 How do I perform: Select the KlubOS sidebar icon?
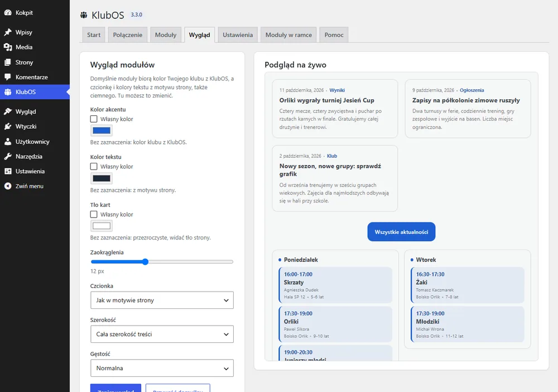[8, 92]
